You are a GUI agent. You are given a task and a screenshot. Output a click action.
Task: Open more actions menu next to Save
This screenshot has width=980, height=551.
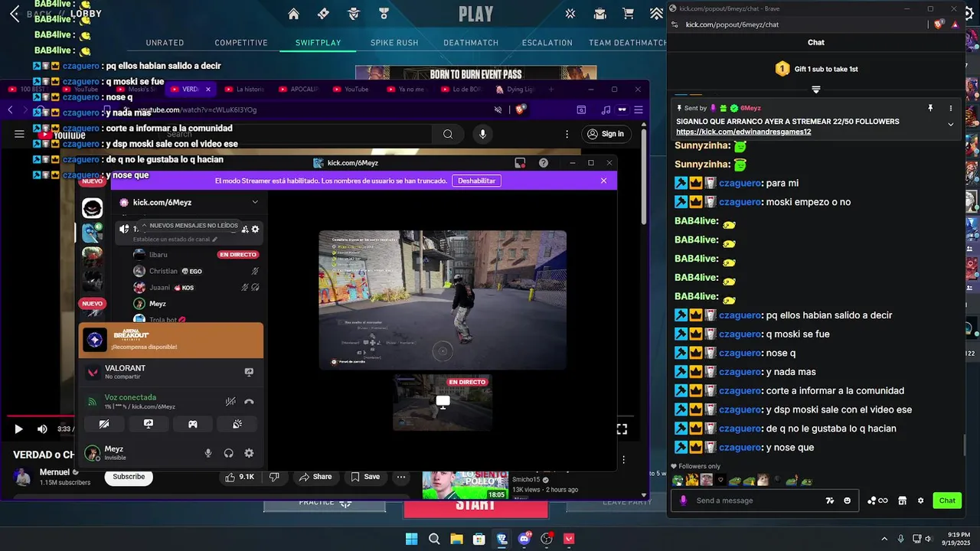pyautogui.click(x=401, y=477)
